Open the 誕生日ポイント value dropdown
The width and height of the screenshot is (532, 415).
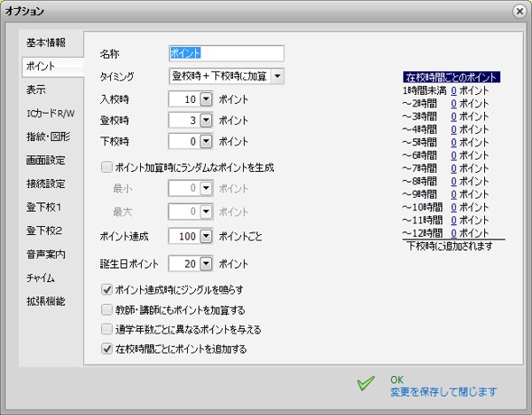click(x=207, y=263)
